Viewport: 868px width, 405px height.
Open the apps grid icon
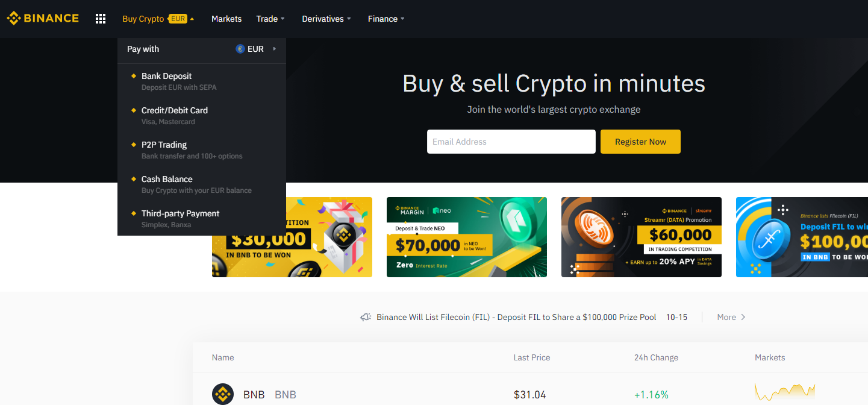pyautogui.click(x=101, y=19)
